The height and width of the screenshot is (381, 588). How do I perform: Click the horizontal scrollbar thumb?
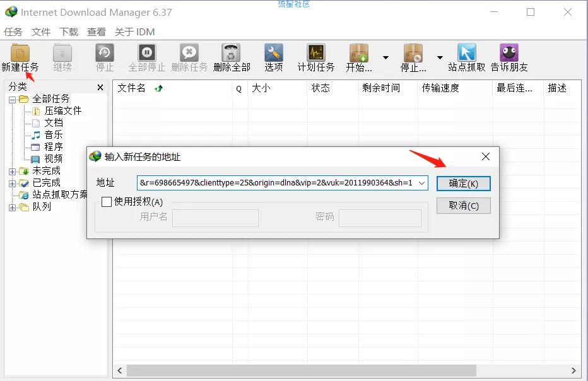click(x=302, y=370)
